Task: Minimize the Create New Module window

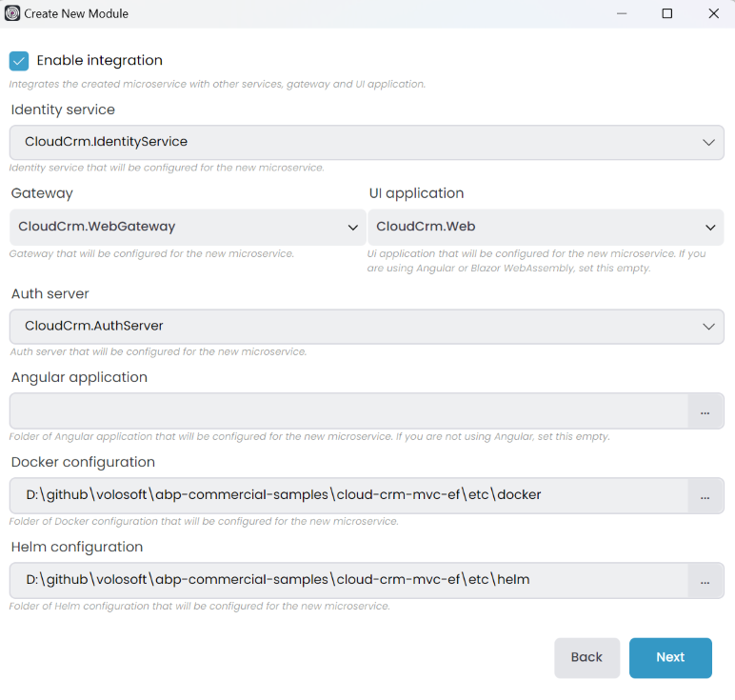Action: (x=622, y=14)
